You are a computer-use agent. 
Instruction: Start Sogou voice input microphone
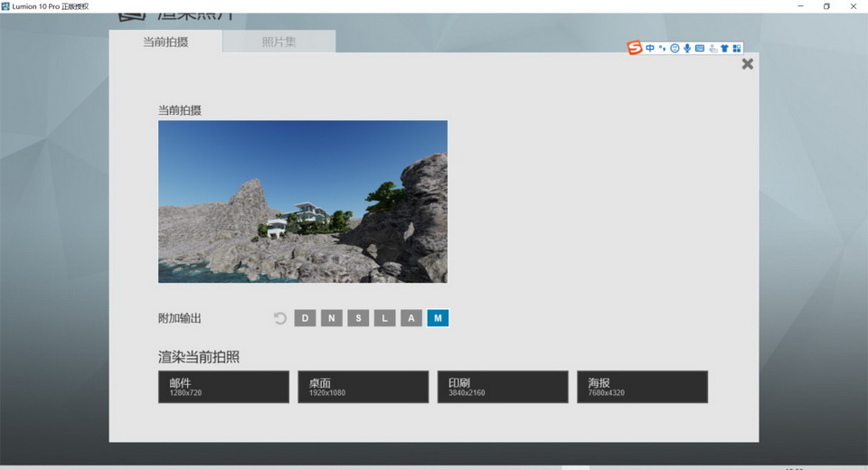(687, 48)
